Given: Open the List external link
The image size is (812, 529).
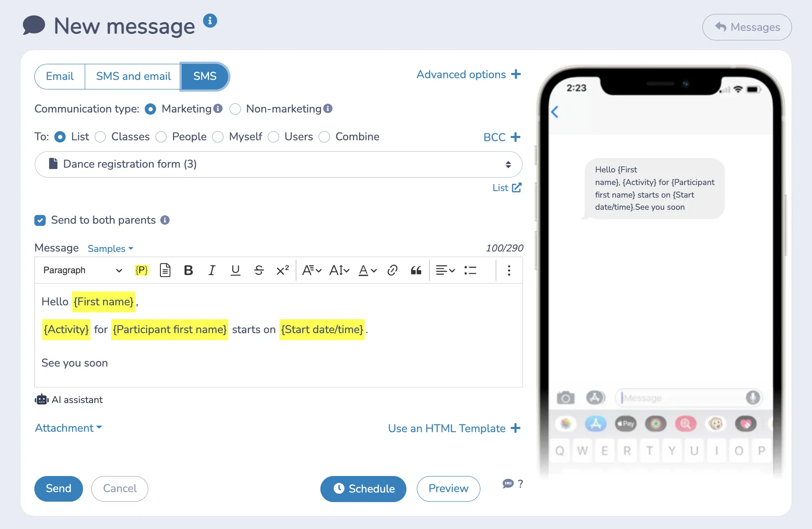Looking at the screenshot, I should point(507,188).
